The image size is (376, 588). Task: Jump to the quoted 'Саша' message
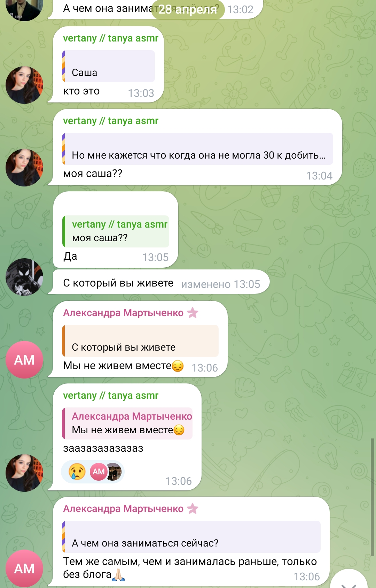click(108, 66)
